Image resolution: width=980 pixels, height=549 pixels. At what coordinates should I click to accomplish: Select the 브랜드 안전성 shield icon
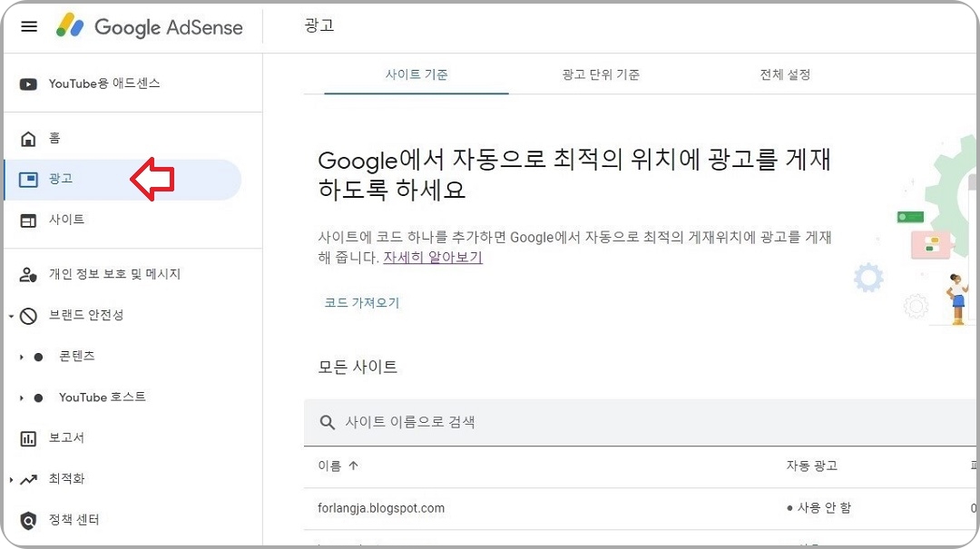28,316
